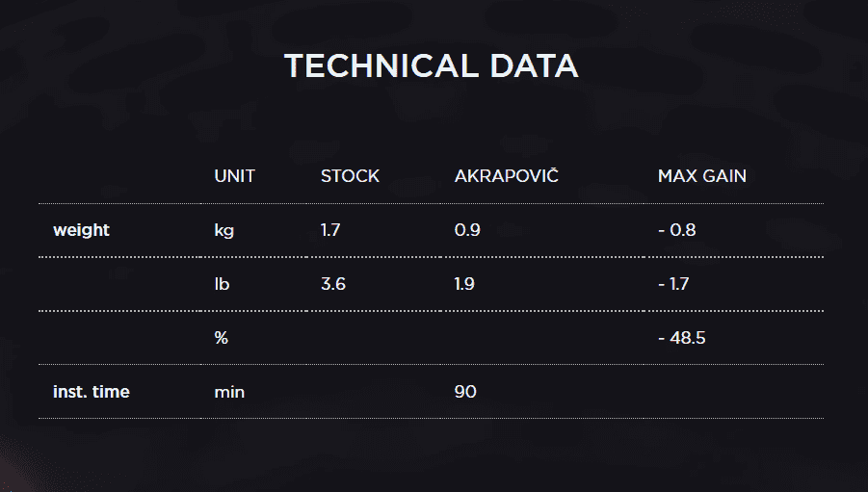The image size is (868, 492).
Task: Click the installation time value 90
Action: coord(464,392)
